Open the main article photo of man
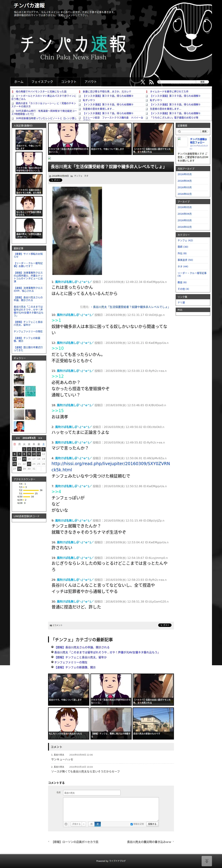The width and height of the screenshot is (222, 868). coord(77,231)
